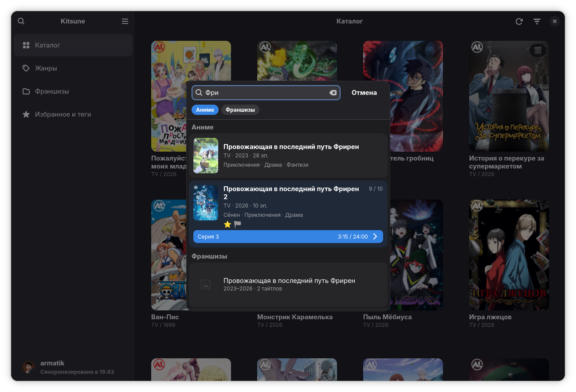Toggle the Аниме filter chip
The height and width of the screenshot is (392, 576).
click(205, 110)
